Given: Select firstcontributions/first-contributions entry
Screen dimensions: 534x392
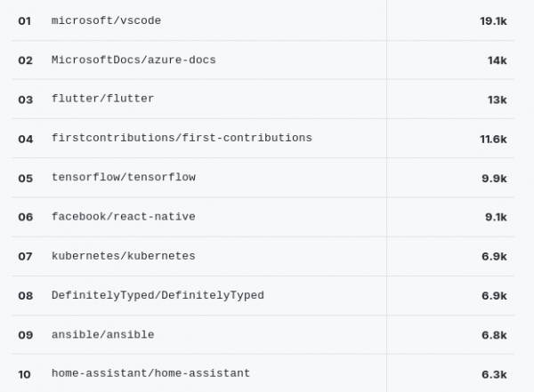Looking at the screenshot, I should point(182,139).
